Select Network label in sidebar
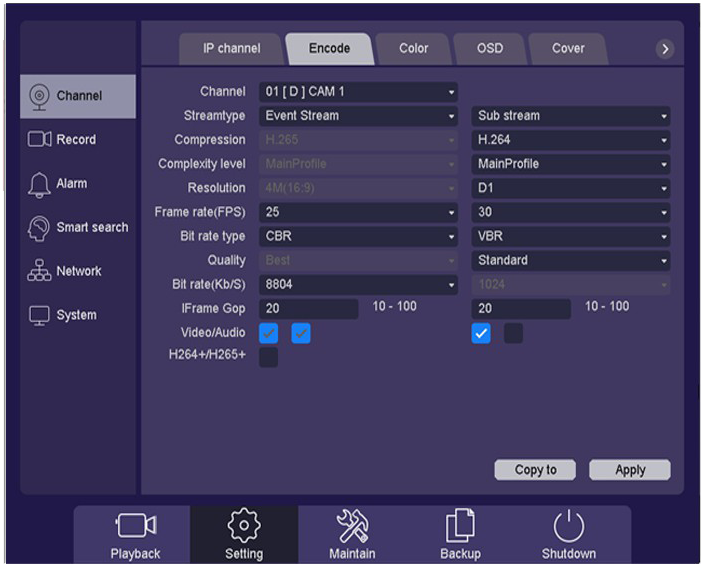 pos(79,271)
